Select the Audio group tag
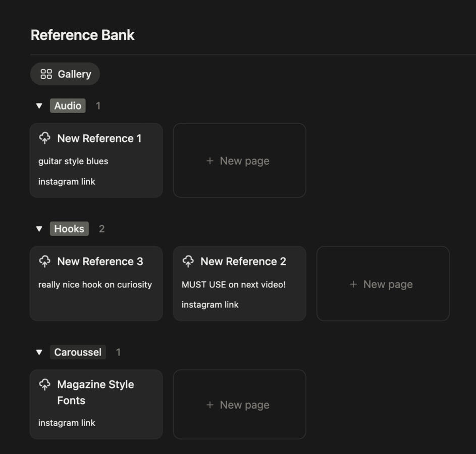This screenshot has width=476, height=454. coord(68,106)
